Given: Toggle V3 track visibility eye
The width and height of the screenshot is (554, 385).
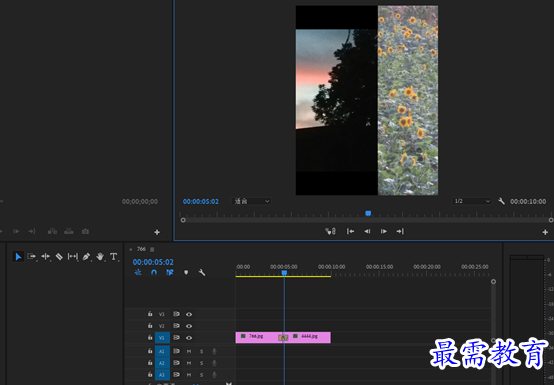Looking at the screenshot, I should click(189, 314).
